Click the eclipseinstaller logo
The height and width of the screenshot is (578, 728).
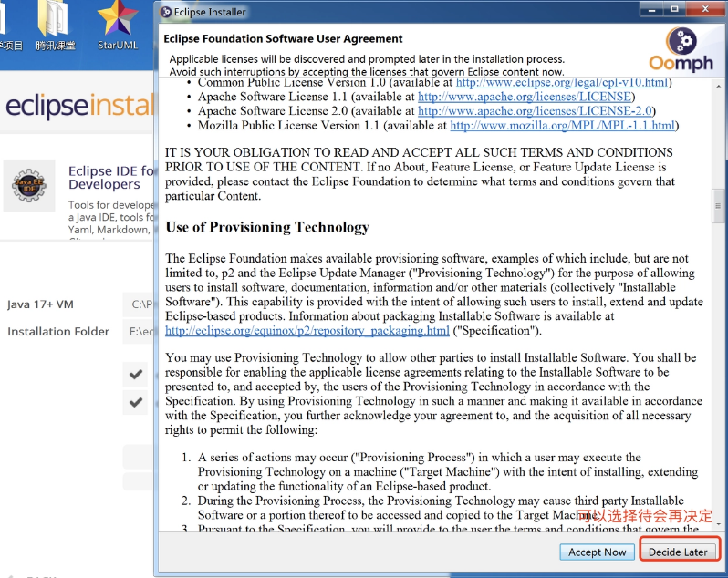pyautogui.click(x=79, y=106)
